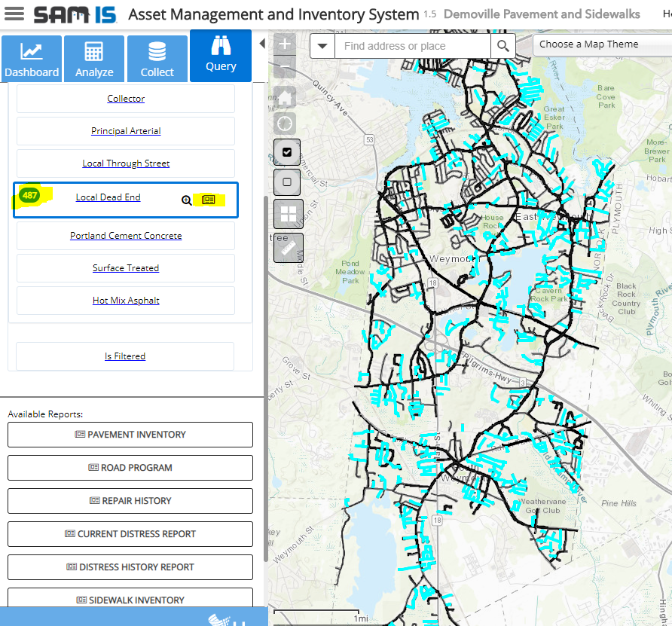The width and height of the screenshot is (672, 626).
Task: Expand the Choose a Map Theme dropdown
Action: (600, 44)
